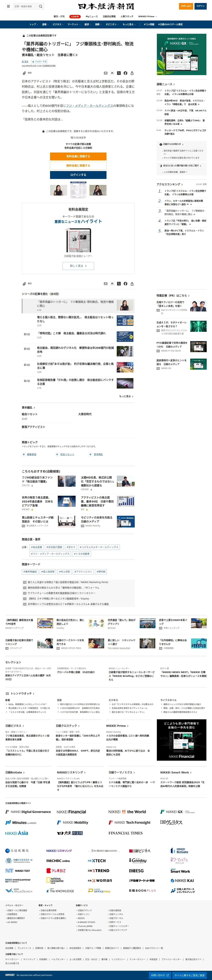
Task: Open the hamburger menu icon
Action: [x=8, y=6]
